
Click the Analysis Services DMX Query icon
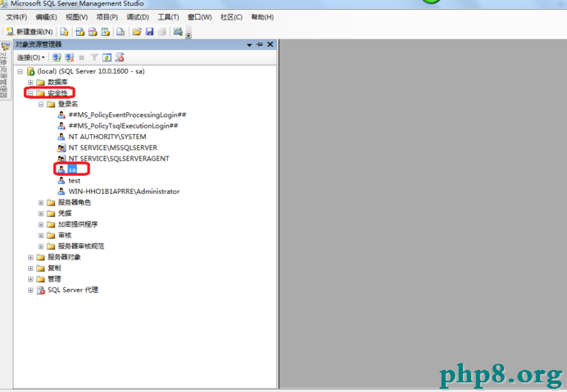click(93, 32)
